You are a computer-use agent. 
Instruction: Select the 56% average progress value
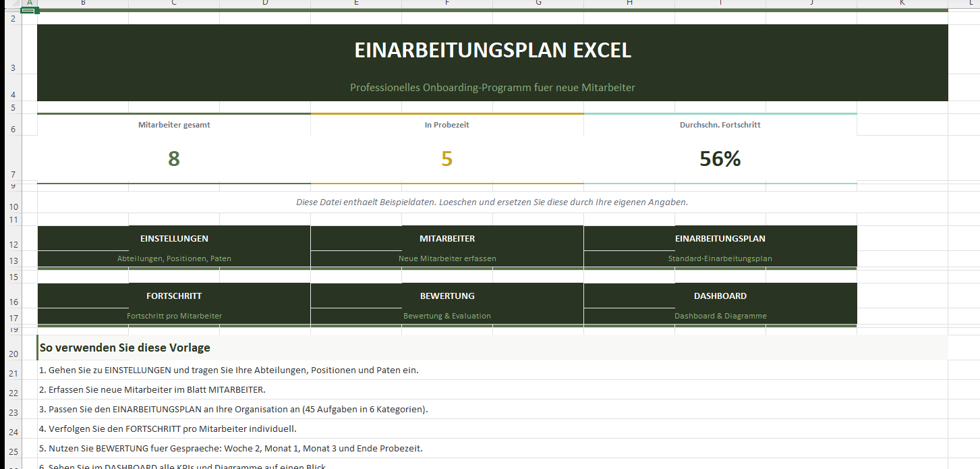tap(720, 159)
